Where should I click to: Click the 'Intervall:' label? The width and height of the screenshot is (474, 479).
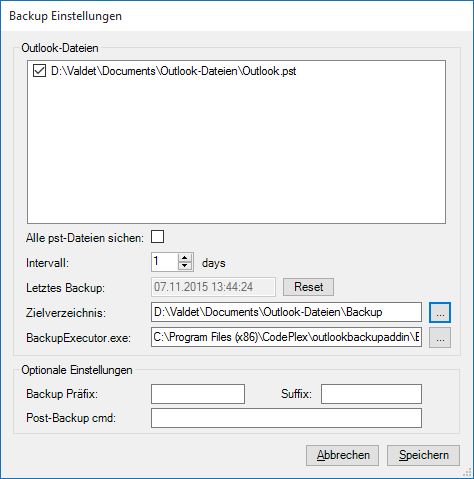[47, 263]
